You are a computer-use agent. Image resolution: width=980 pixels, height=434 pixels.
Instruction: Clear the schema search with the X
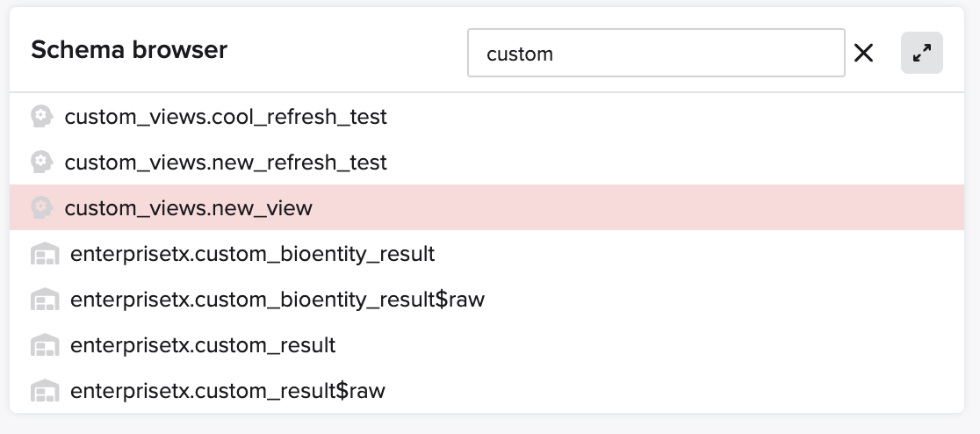pyautogui.click(x=864, y=54)
